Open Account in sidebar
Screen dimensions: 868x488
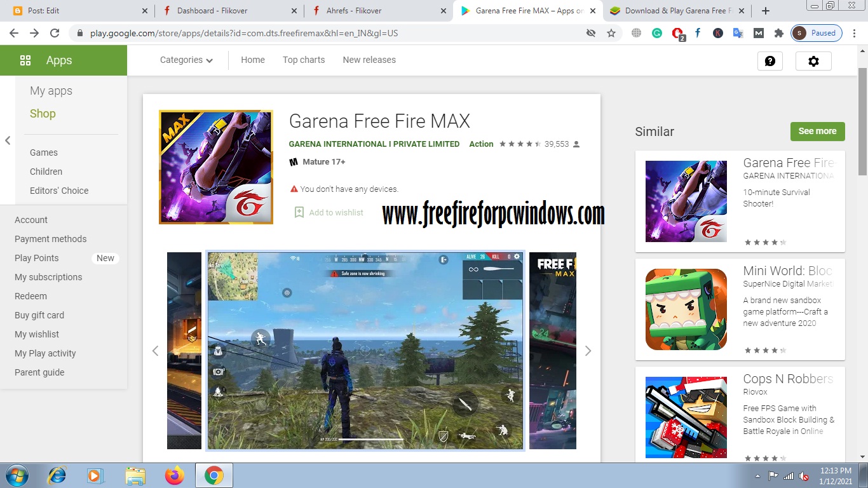[31, 220]
